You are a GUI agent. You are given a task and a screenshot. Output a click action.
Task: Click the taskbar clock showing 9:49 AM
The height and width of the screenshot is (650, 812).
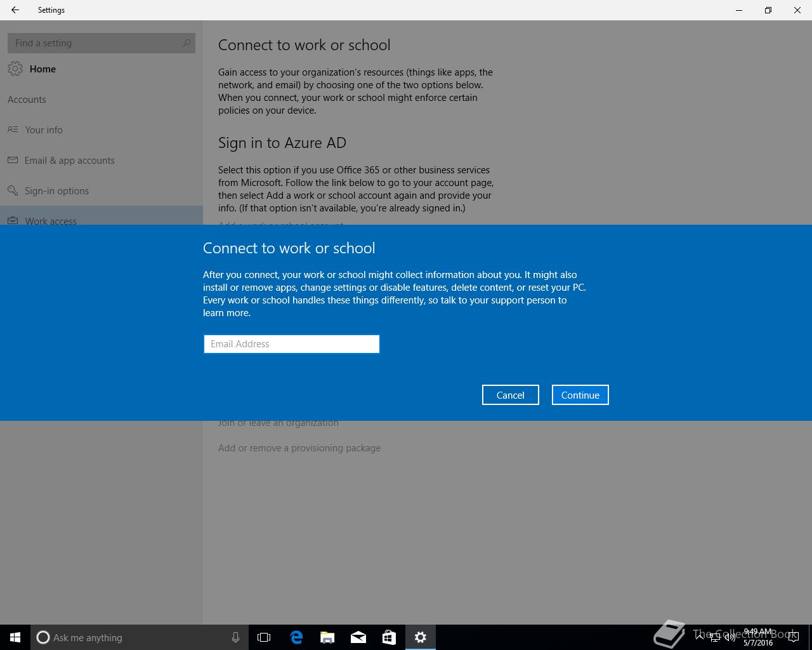(758, 637)
